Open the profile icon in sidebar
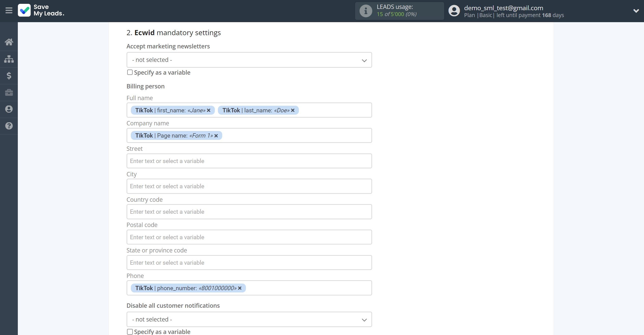Screen dimensions: 644x335 (9, 109)
